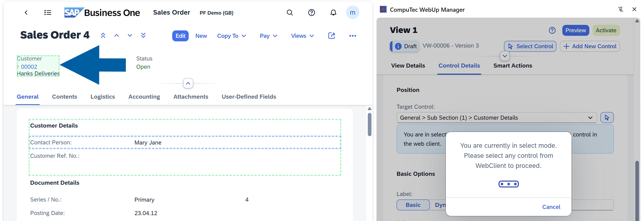Screen dimensions: 644x221
Task: Open the main menu list icon
Action: click(48, 12)
